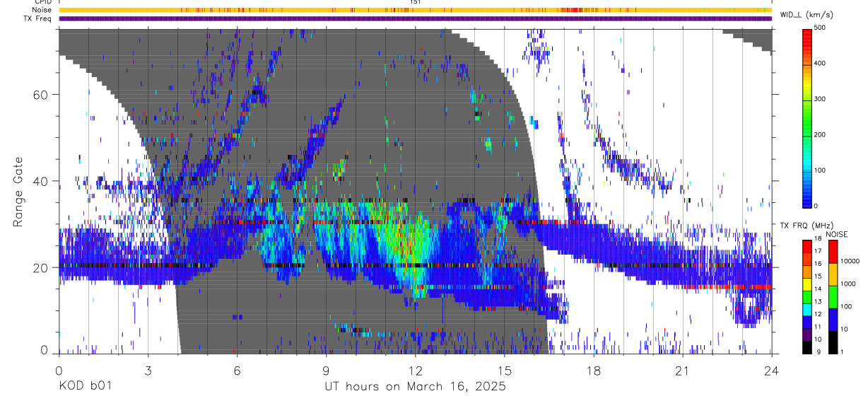This screenshot has width=868, height=401.
Task: Click the cyan swatch in the TX FRQ legend
Action: click(x=807, y=308)
